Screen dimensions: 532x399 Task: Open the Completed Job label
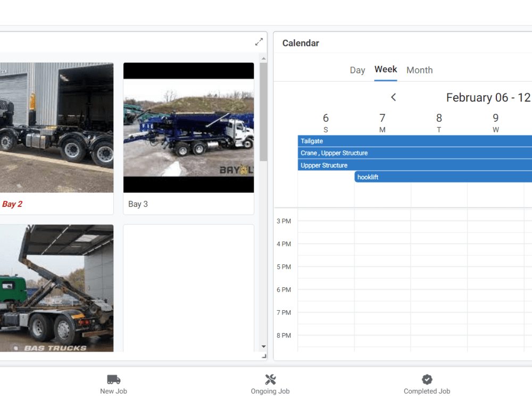coord(427,391)
